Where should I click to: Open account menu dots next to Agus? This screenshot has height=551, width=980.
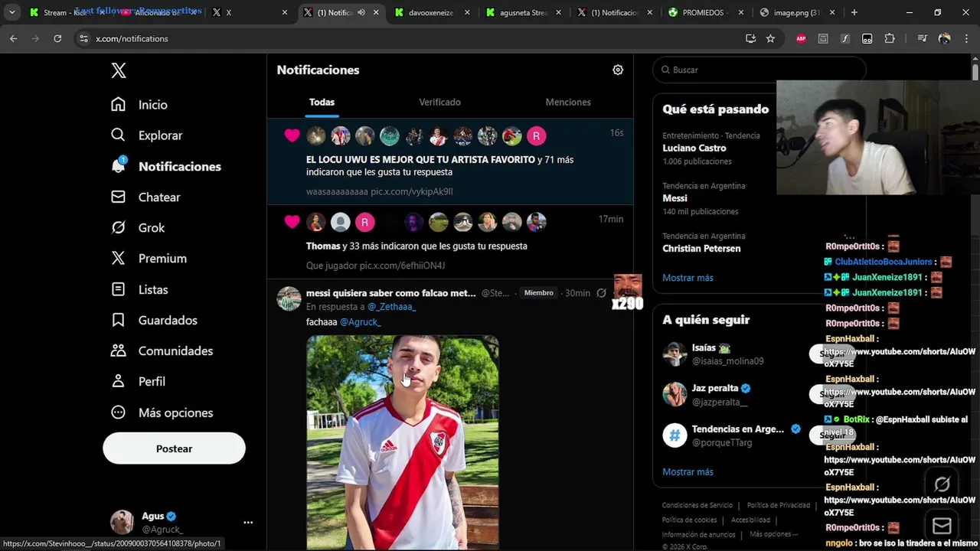pyautogui.click(x=248, y=522)
